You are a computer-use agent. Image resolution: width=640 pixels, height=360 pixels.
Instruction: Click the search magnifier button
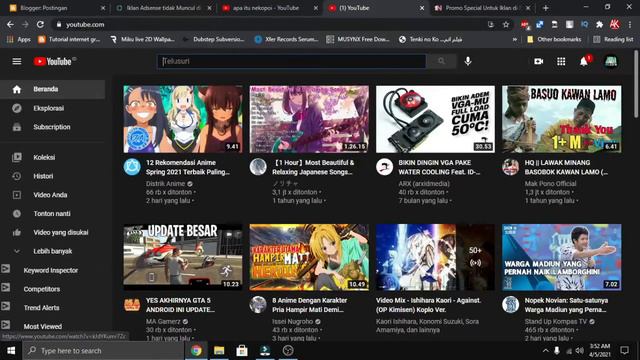point(441,61)
